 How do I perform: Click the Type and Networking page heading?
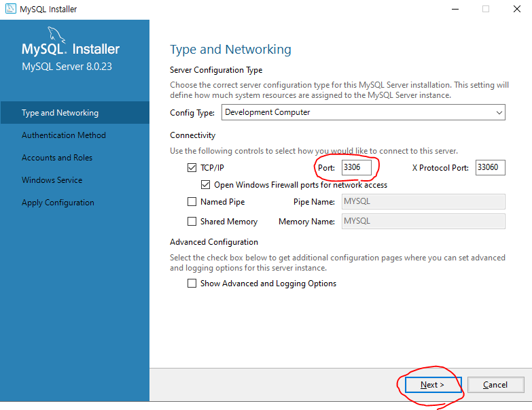tap(231, 50)
